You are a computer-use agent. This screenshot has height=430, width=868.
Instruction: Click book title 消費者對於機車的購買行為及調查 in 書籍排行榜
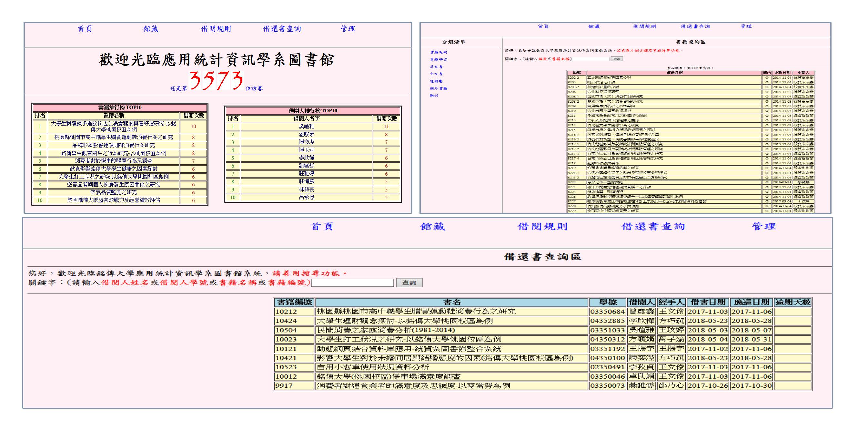114,161
